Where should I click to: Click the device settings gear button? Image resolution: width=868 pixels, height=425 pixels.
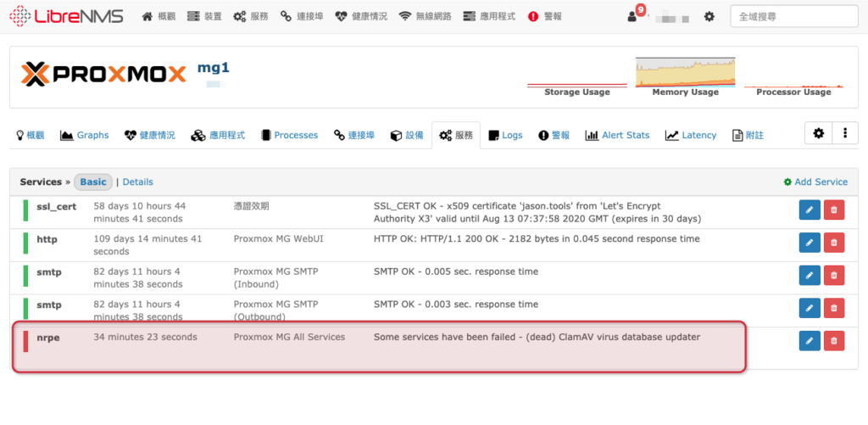[x=818, y=133]
